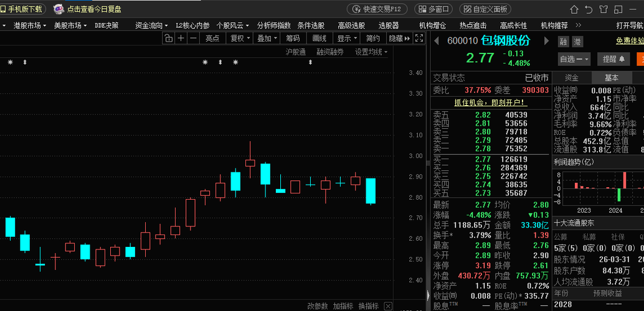Expand the 个股风云 dropdown menu
Viewport: 644px width, 311px height.
coord(233,26)
